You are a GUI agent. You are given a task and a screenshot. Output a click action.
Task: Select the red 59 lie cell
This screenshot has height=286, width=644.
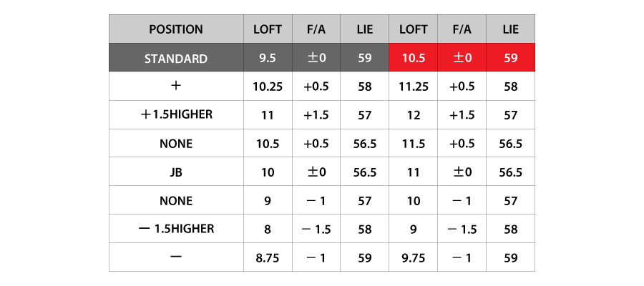510,58
